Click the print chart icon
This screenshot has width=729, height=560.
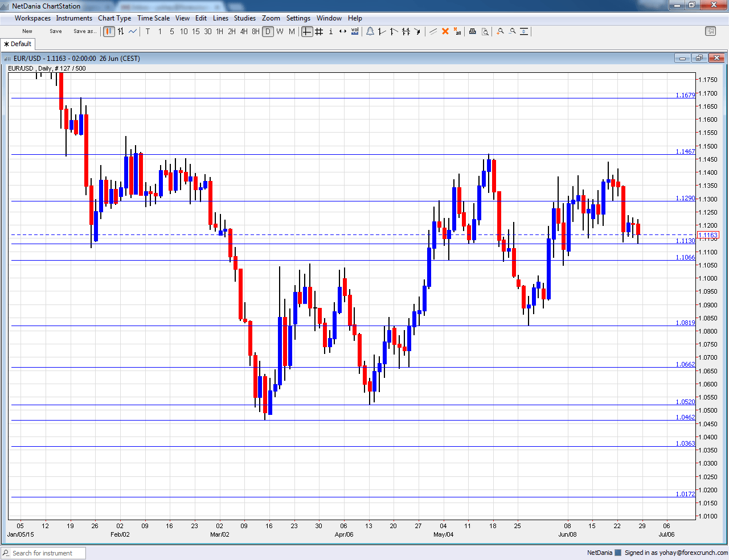[x=472, y=31]
